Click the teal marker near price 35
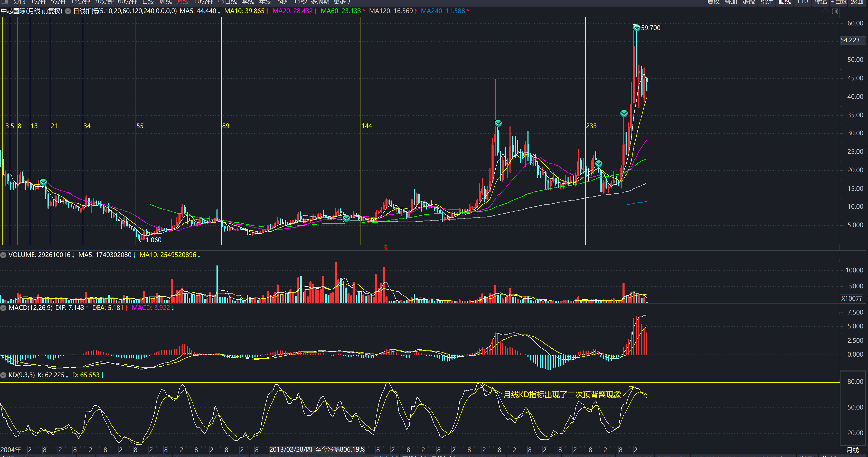The width and height of the screenshot is (868, 457). [x=624, y=113]
